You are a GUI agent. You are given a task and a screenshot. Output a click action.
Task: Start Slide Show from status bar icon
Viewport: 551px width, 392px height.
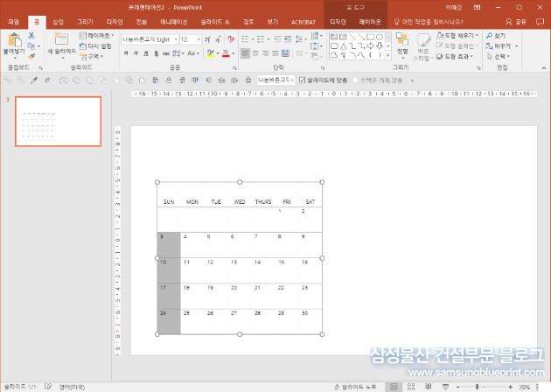pos(445,387)
